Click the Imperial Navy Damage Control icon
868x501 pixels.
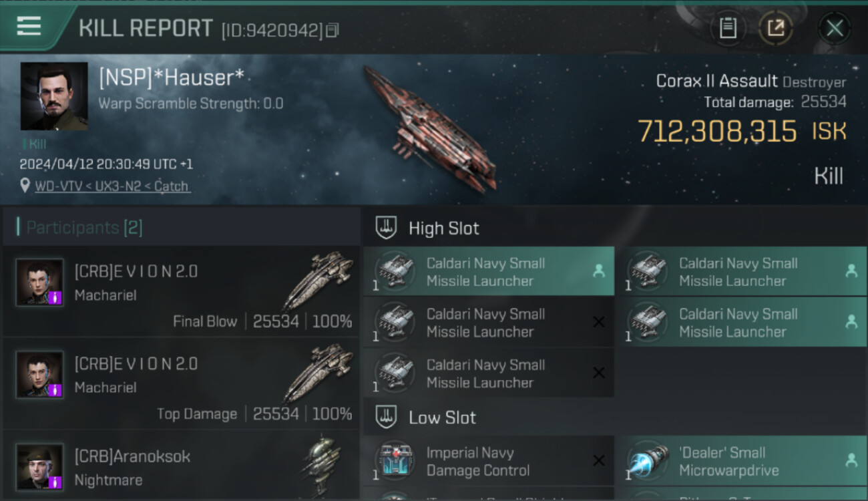394,461
